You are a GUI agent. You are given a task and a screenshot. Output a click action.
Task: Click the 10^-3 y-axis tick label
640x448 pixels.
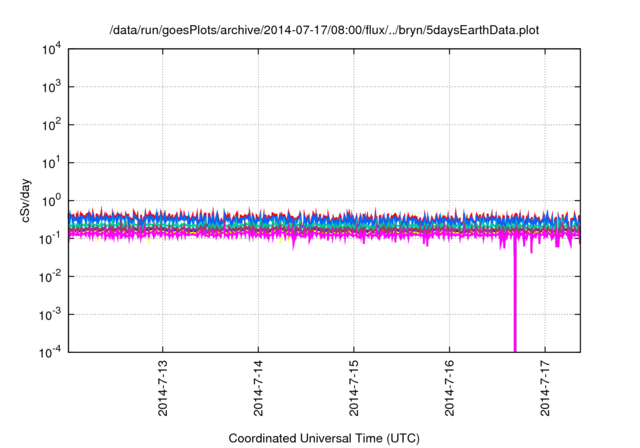click(x=50, y=315)
